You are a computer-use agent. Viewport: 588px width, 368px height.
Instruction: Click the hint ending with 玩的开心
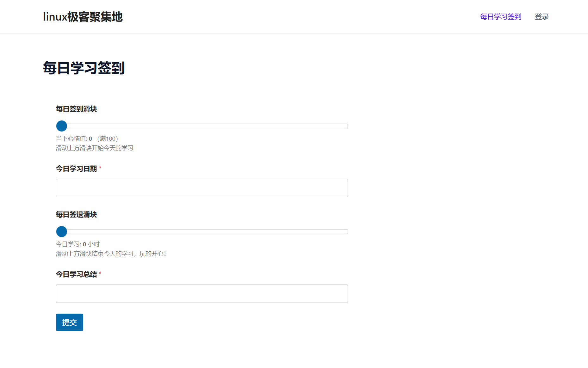pos(111,254)
